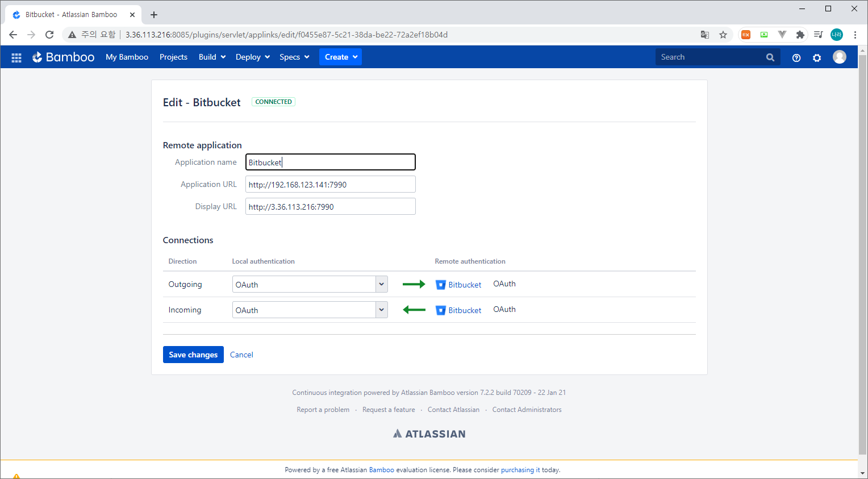
Task: Open the Projects page
Action: click(x=173, y=57)
